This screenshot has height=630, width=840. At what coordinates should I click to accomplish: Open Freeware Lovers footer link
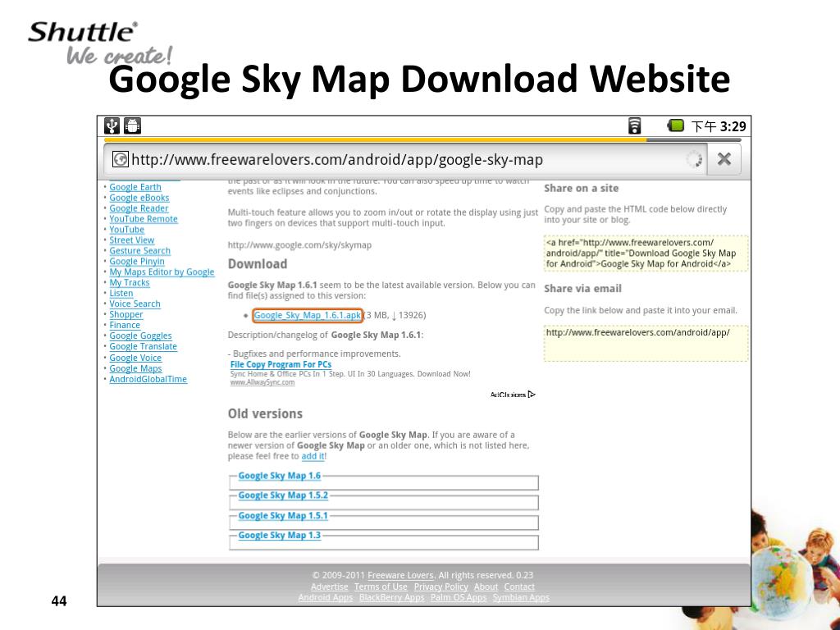point(400,575)
